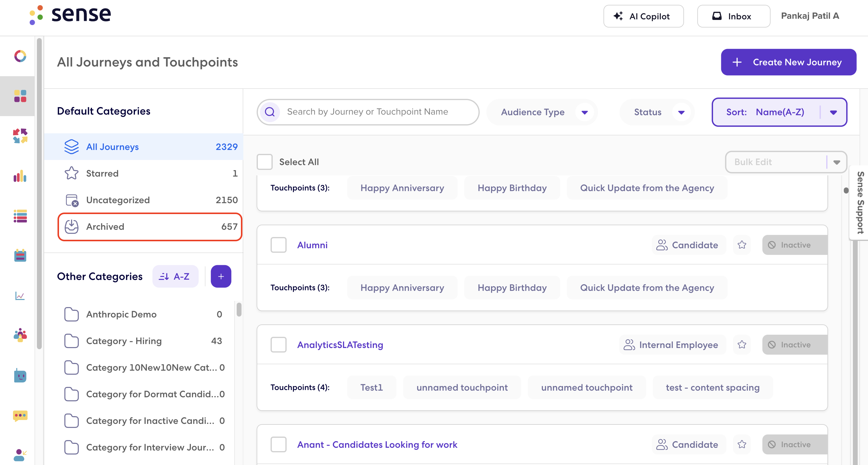
Task: Open the Test1 touchpoint
Action: [371, 387]
